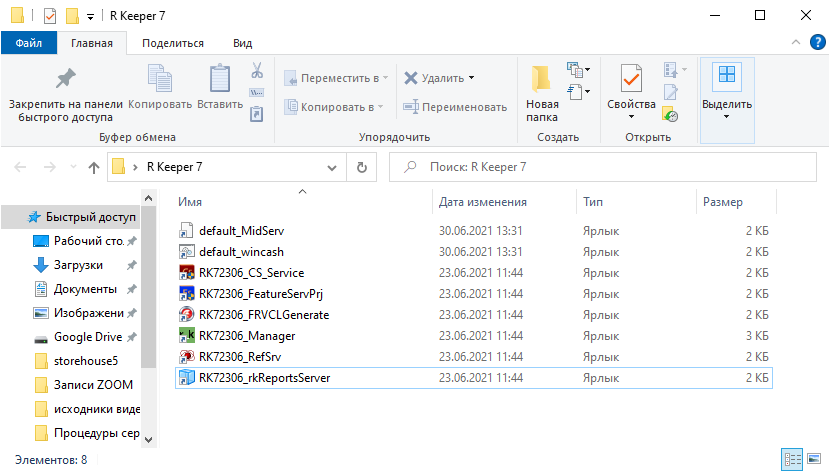Open the View (Вид) ribbon tab
Screen dimensions: 830x472
pyautogui.click(x=242, y=43)
